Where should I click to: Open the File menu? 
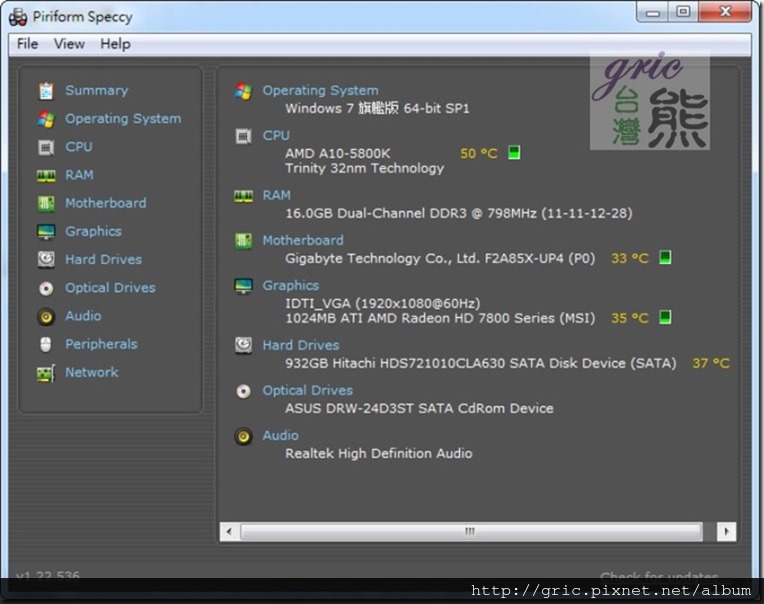point(27,44)
